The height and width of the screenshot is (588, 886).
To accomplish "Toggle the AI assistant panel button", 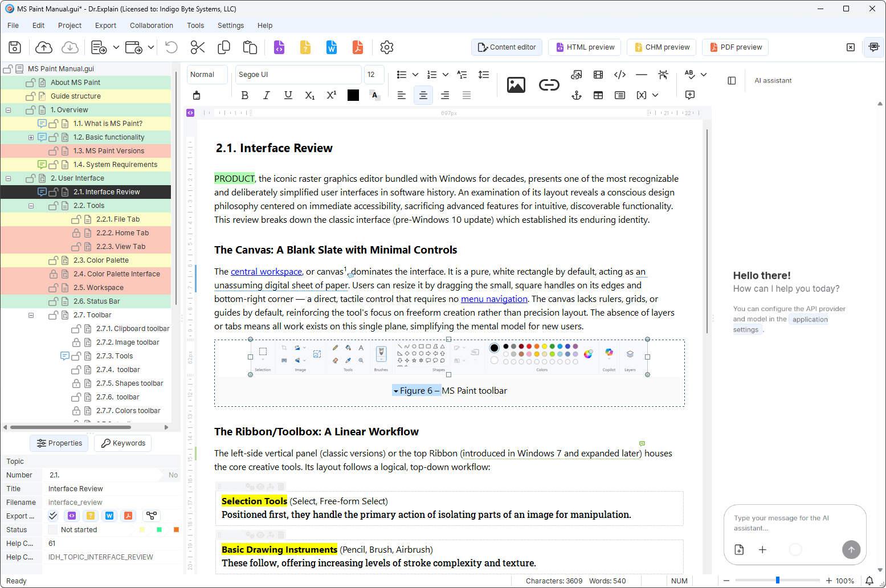I will pos(874,47).
